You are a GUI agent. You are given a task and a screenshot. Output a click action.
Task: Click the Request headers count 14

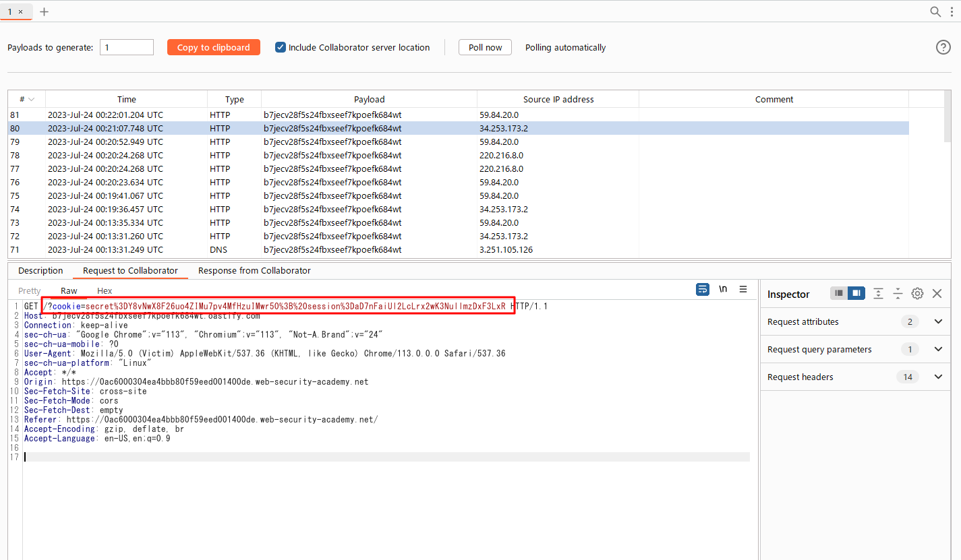[908, 377]
